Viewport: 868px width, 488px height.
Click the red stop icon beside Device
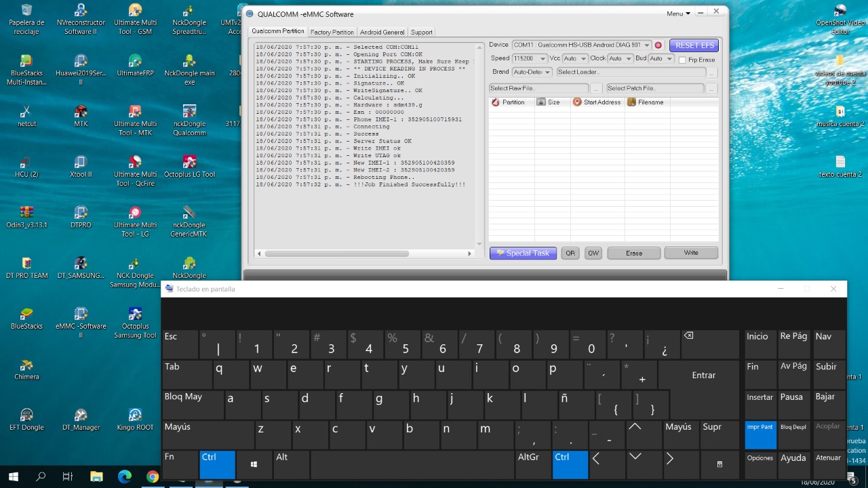click(658, 45)
